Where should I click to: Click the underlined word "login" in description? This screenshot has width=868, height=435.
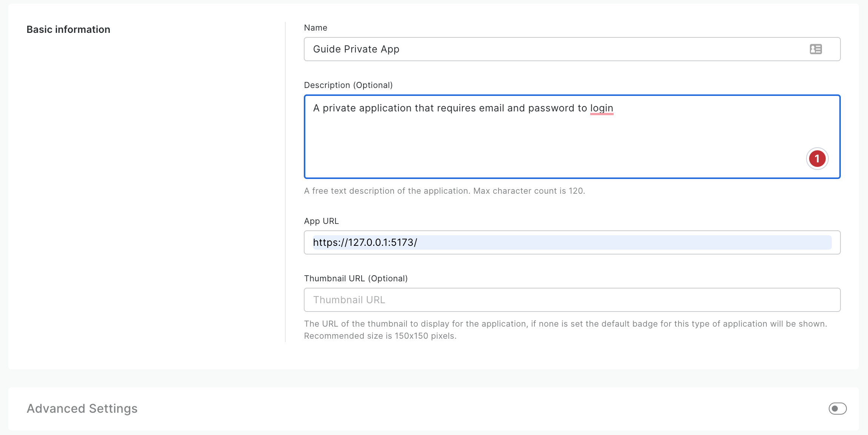point(602,108)
